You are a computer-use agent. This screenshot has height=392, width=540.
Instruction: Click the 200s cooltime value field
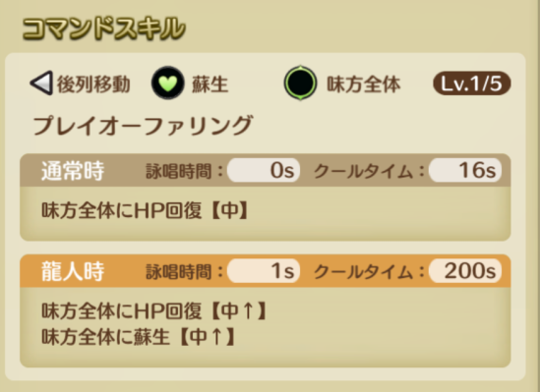pyautogui.click(x=465, y=271)
